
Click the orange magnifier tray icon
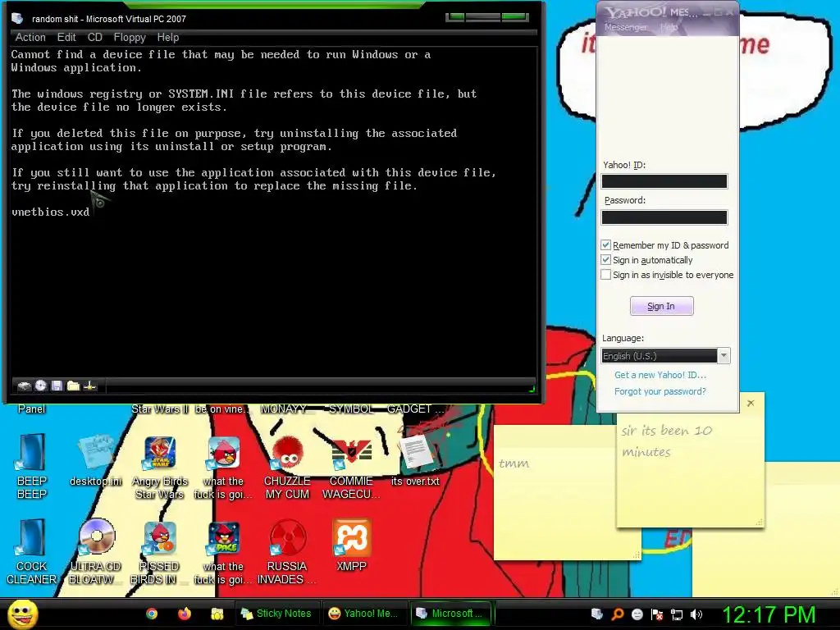[617, 614]
